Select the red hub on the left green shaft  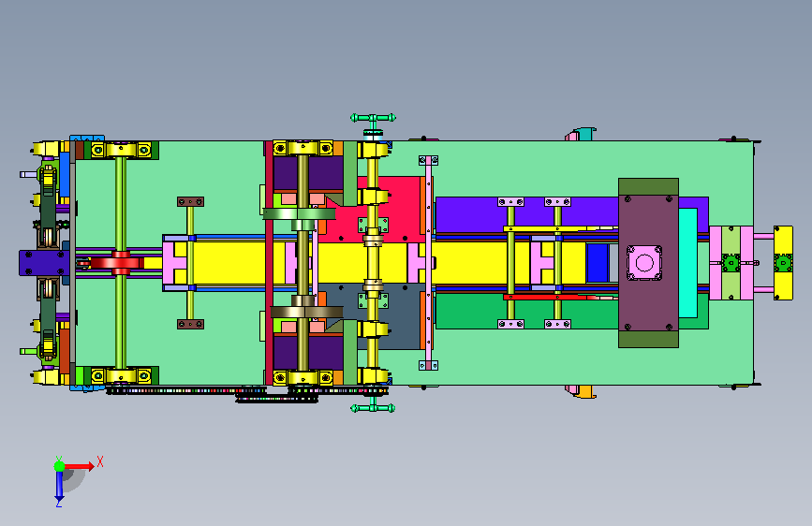click(x=120, y=263)
